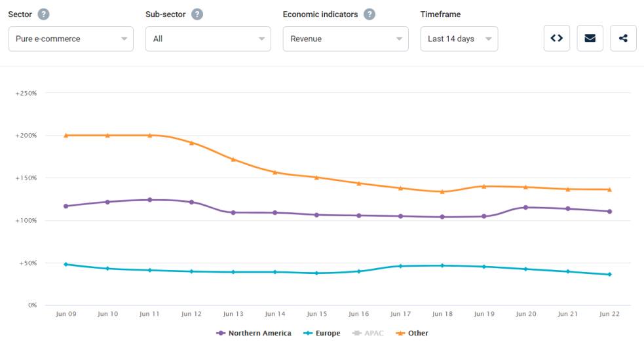644x348 pixels.
Task: Toggle the Other series in legend
Action: (x=411, y=333)
